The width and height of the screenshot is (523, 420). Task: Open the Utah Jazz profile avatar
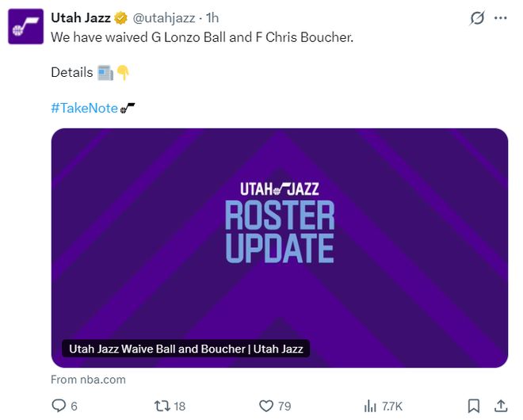(x=25, y=25)
